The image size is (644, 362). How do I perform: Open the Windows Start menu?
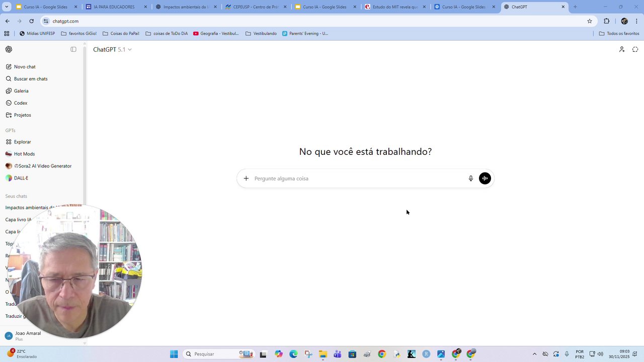[x=174, y=354]
